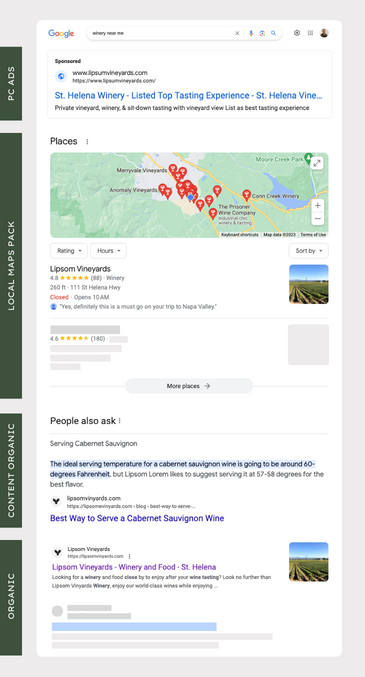The height and width of the screenshot is (677, 365).
Task: Click the blue magnifier search icon
Action: point(273,33)
